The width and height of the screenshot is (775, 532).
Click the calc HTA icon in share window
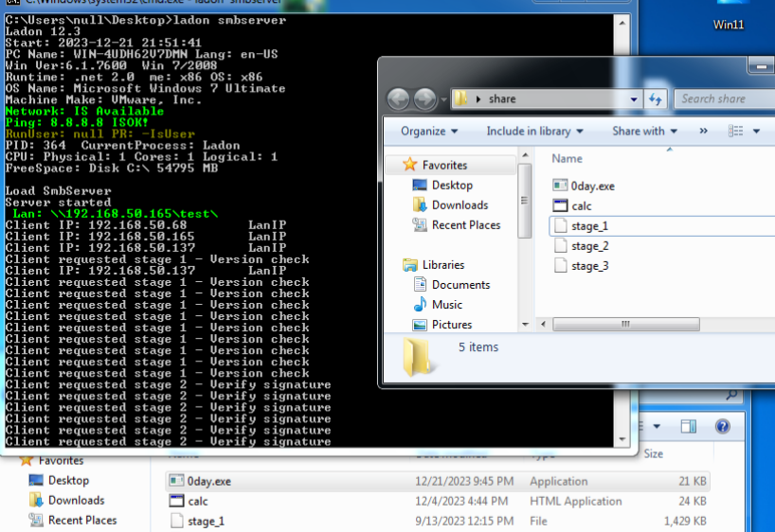pyautogui.click(x=561, y=205)
